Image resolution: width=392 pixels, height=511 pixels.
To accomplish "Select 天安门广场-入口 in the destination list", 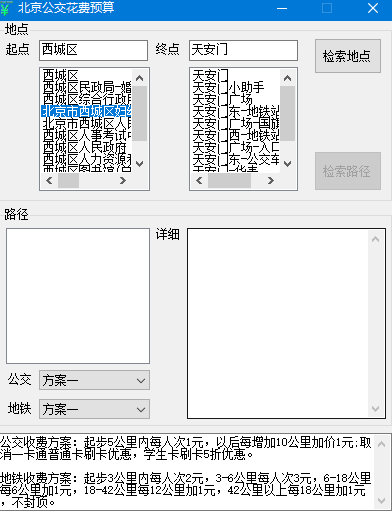I will tap(235, 147).
